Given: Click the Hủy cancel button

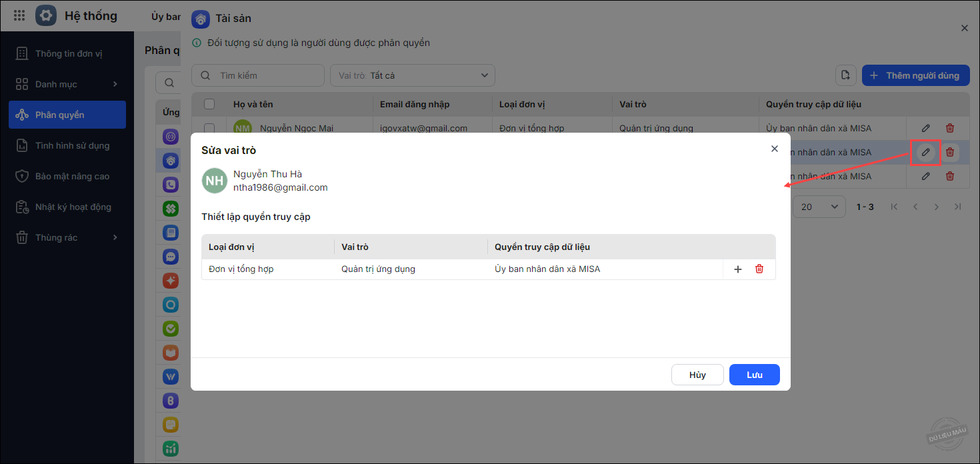Looking at the screenshot, I should tap(697, 375).
